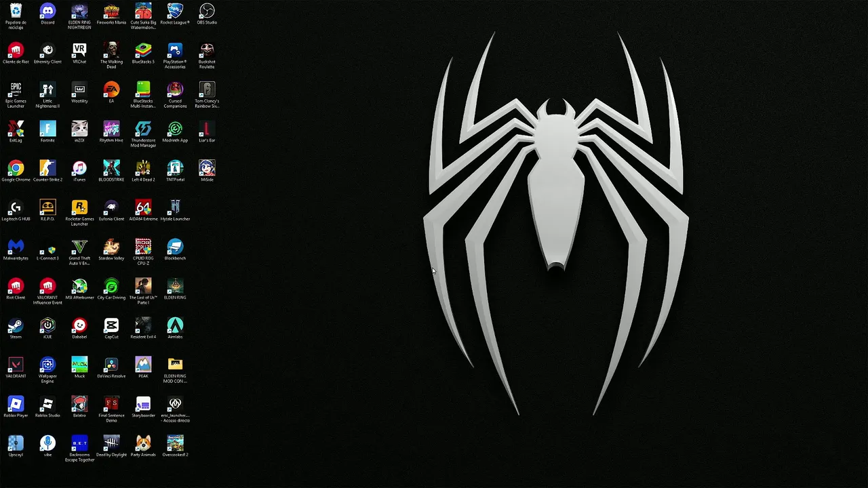Select the ELDEN RING MOD CON folder
868x488 pixels.
pos(175,365)
